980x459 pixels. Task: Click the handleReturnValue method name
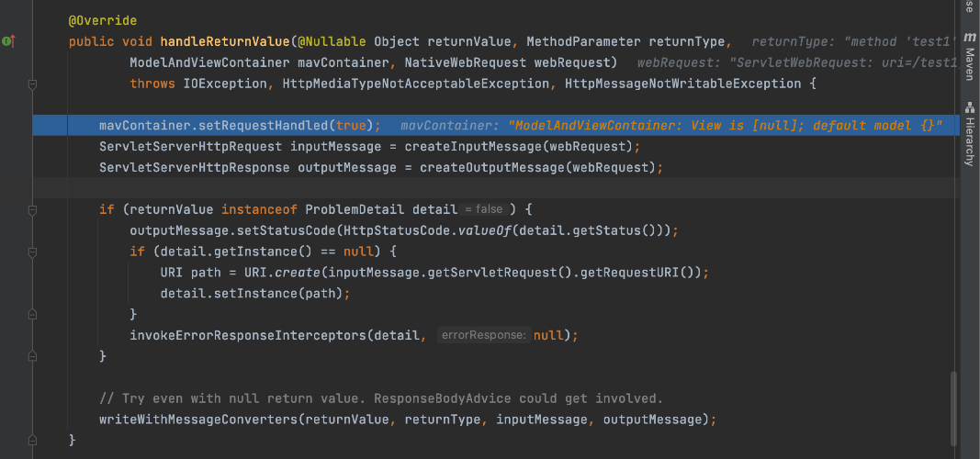[224, 41]
